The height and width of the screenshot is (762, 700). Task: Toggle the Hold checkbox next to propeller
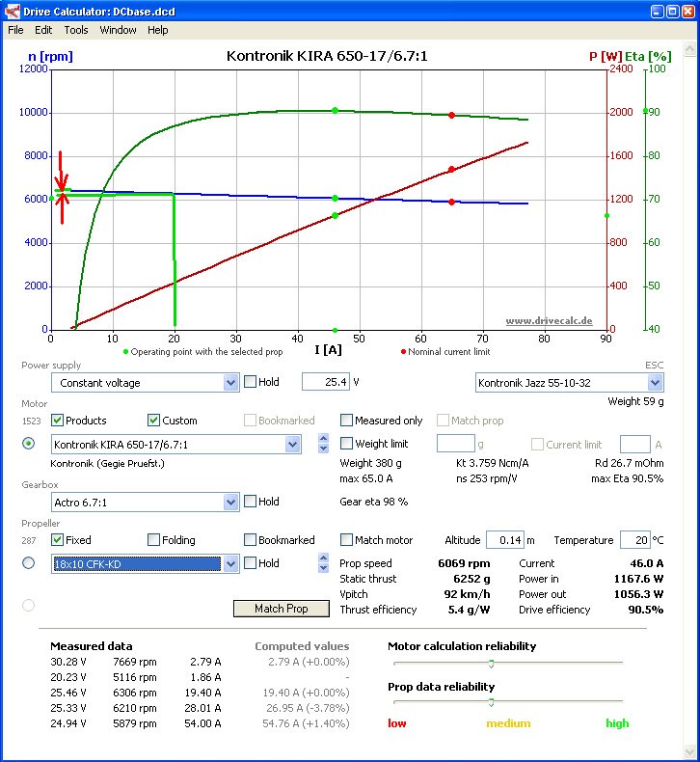click(250, 563)
